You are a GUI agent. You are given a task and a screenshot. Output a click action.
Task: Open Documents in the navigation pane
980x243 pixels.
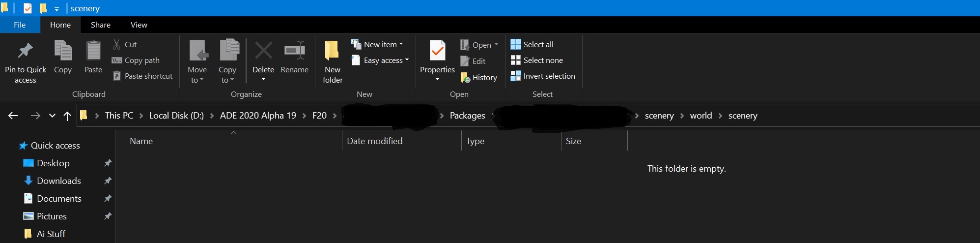tap(53, 199)
